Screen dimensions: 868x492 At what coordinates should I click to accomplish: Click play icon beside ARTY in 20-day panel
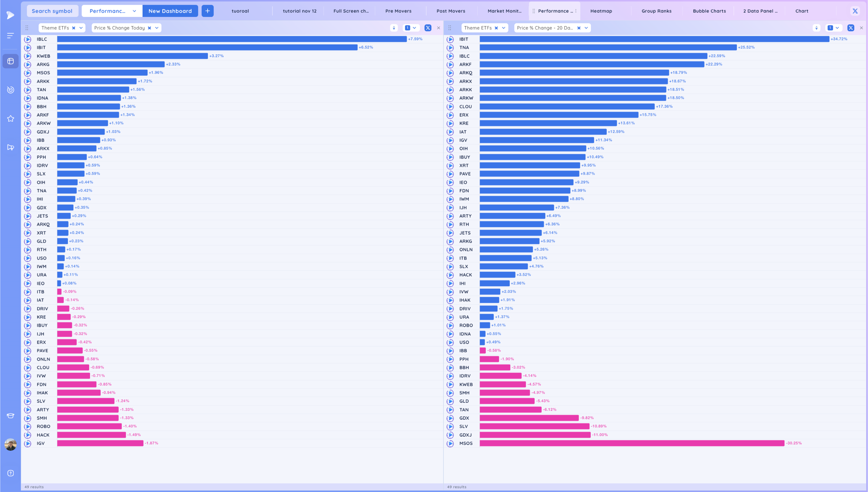click(450, 216)
